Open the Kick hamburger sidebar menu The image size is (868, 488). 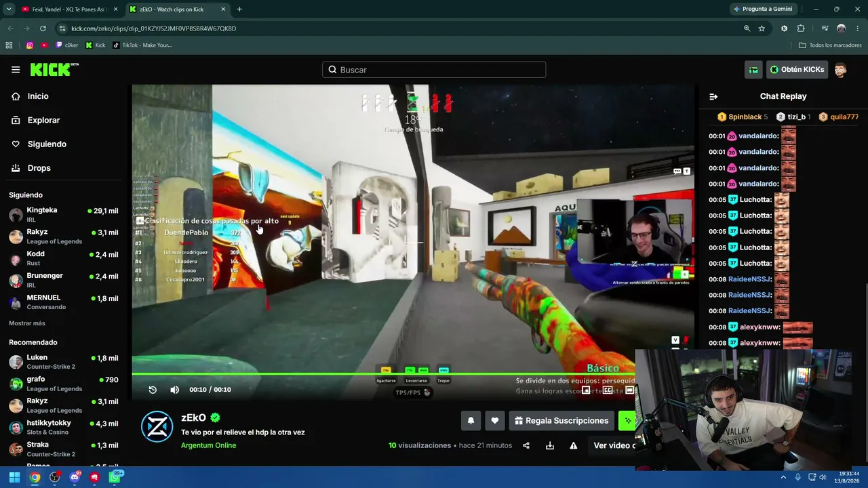point(16,70)
